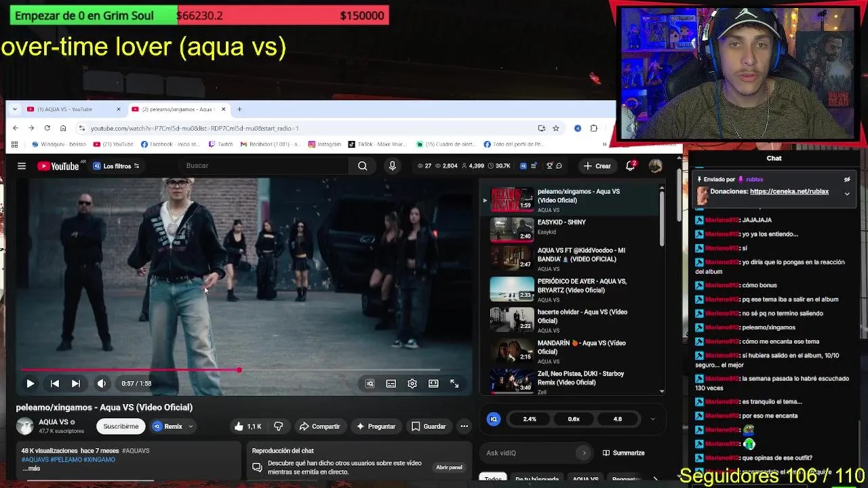Mute the video volume
This screenshot has width=868, height=488.
point(102,384)
